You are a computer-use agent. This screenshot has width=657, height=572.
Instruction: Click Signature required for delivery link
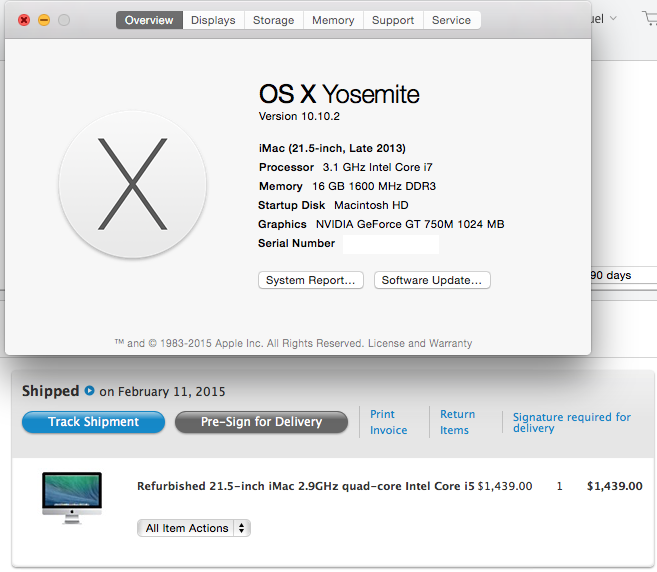572,422
